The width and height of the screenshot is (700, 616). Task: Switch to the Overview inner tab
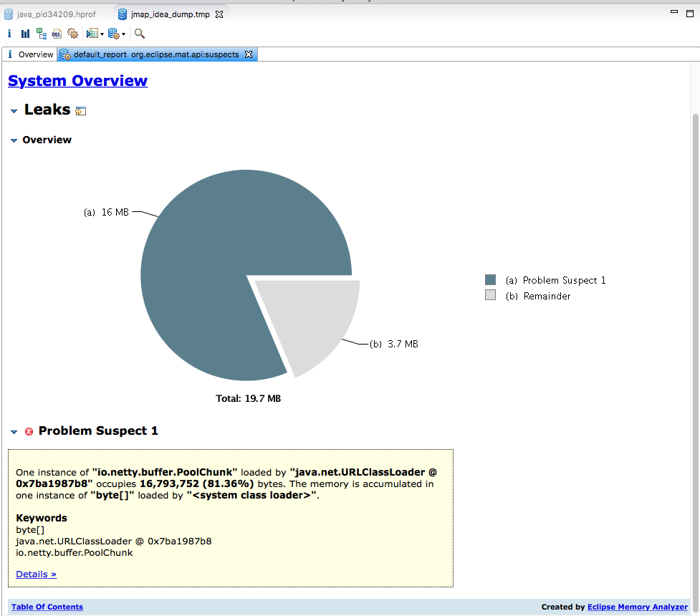tap(30, 54)
